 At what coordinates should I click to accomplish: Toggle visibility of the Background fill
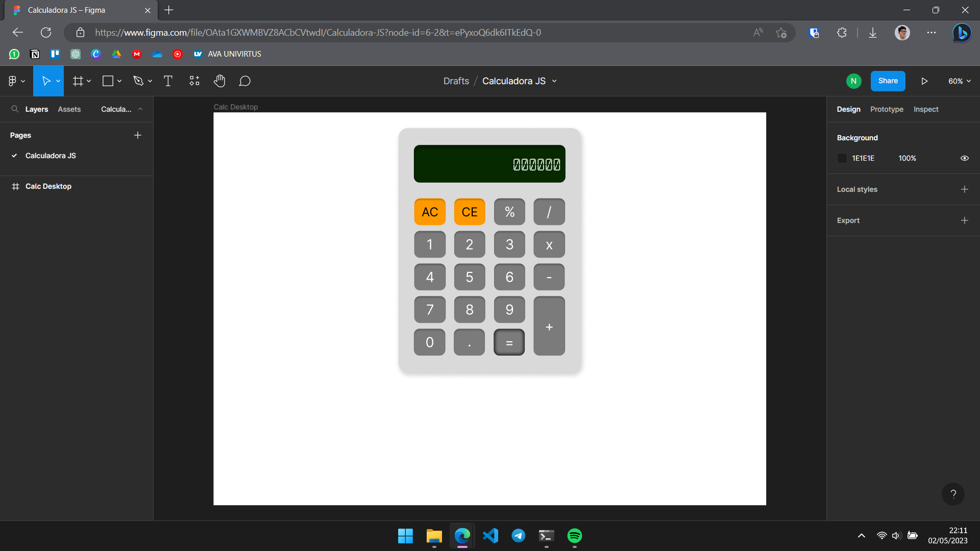(965, 158)
